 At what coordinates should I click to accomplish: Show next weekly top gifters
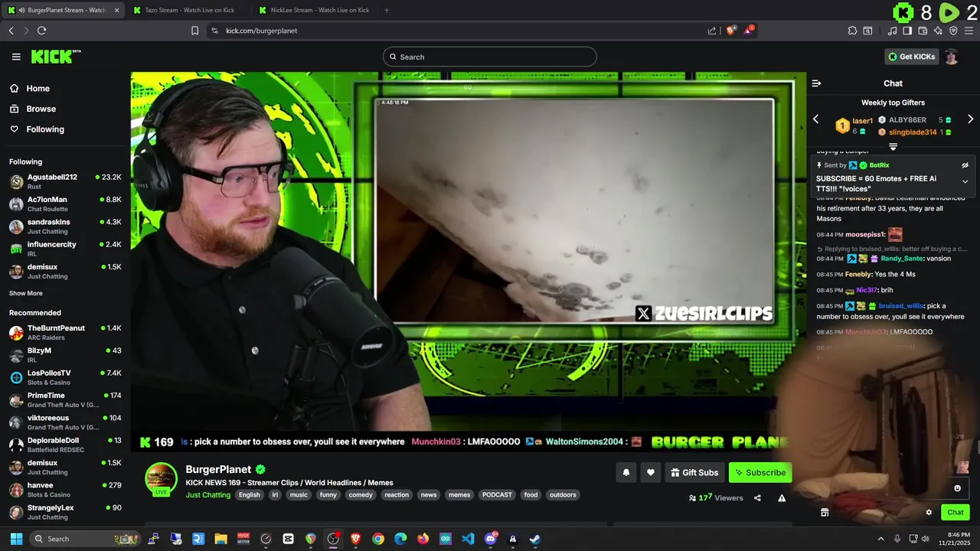[970, 119]
